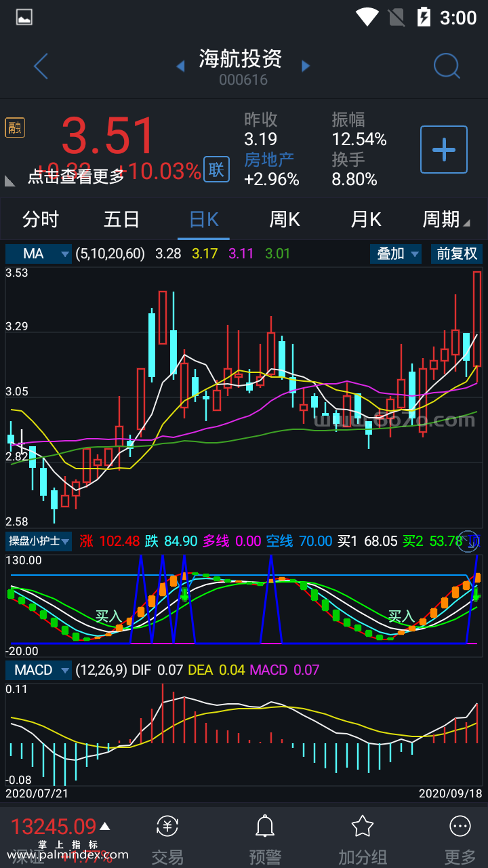This screenshot has height=868, width=488.
Task: Tap the 融 margin badge icon
Action: pyautogui.click(x=15, y=127)
